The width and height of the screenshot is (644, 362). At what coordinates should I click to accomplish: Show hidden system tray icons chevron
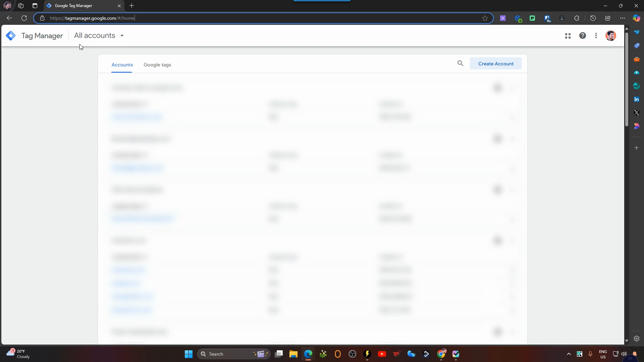coord(569,354)
